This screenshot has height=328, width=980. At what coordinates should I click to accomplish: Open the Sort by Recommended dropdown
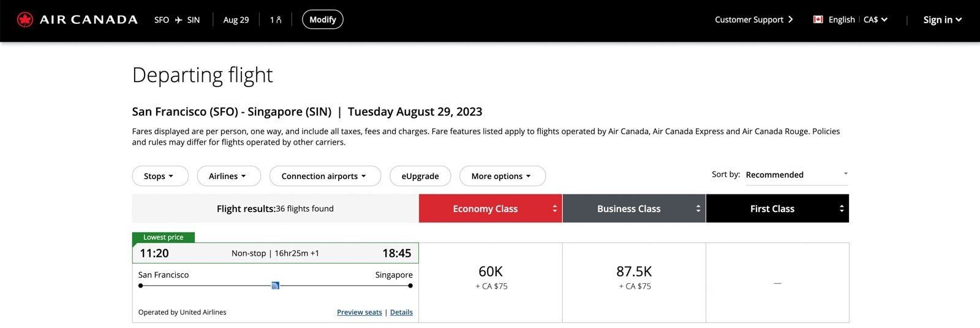pos(796,175)
